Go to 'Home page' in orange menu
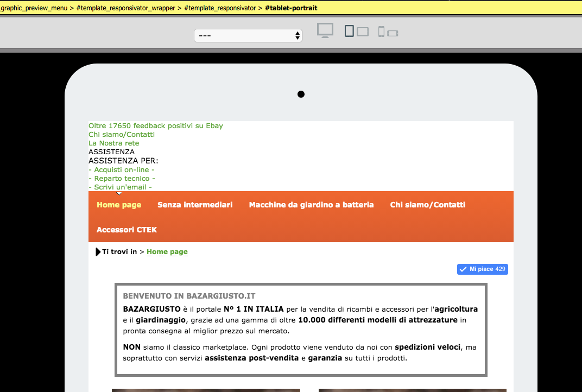Screen dimensions: 582x392 [x=119, y=205]
